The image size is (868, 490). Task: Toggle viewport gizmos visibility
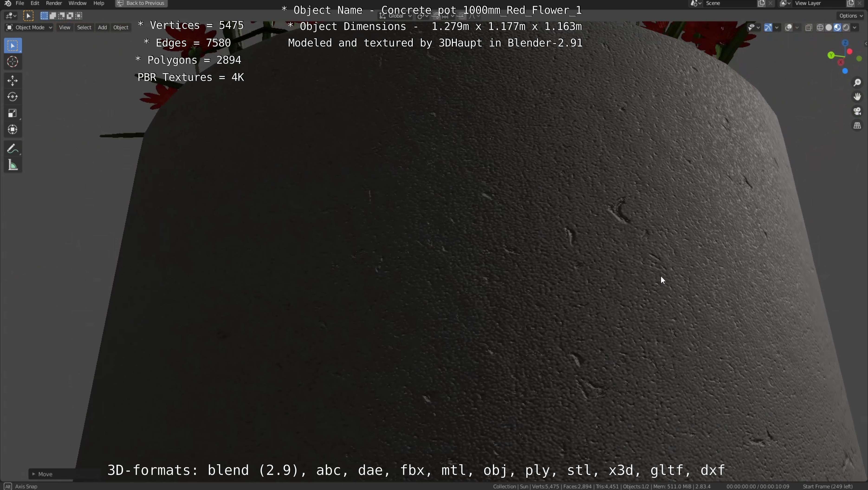[768, 28]
